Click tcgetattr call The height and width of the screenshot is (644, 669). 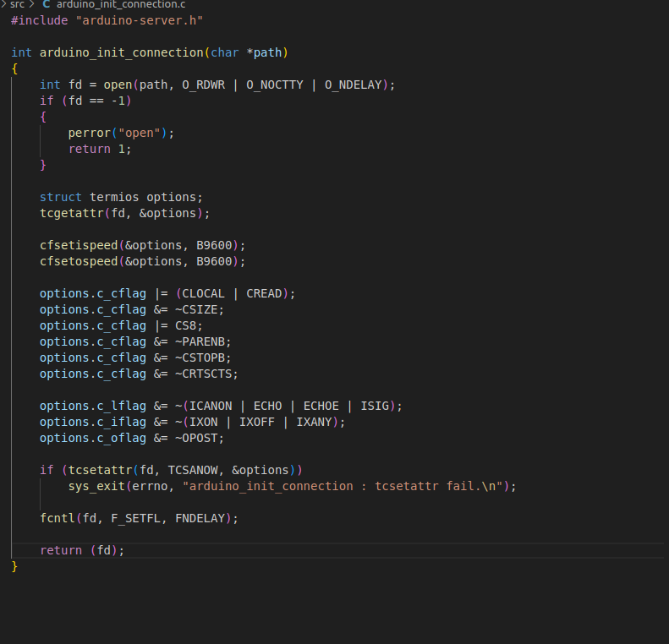click(125, 213)
